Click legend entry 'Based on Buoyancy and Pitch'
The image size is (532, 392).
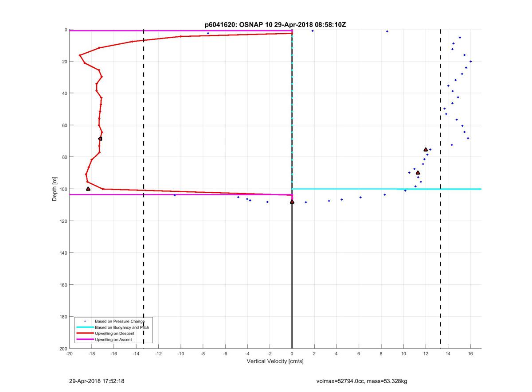click(122, 327)
